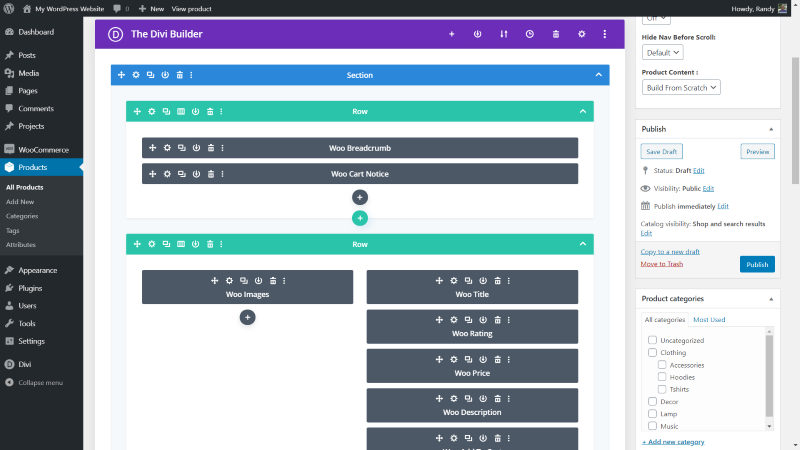Duplicate the Woo Price module
Image resolution: width=800 pixels, height=450 pixels.
pyautogui.click(x=468, y=359)
